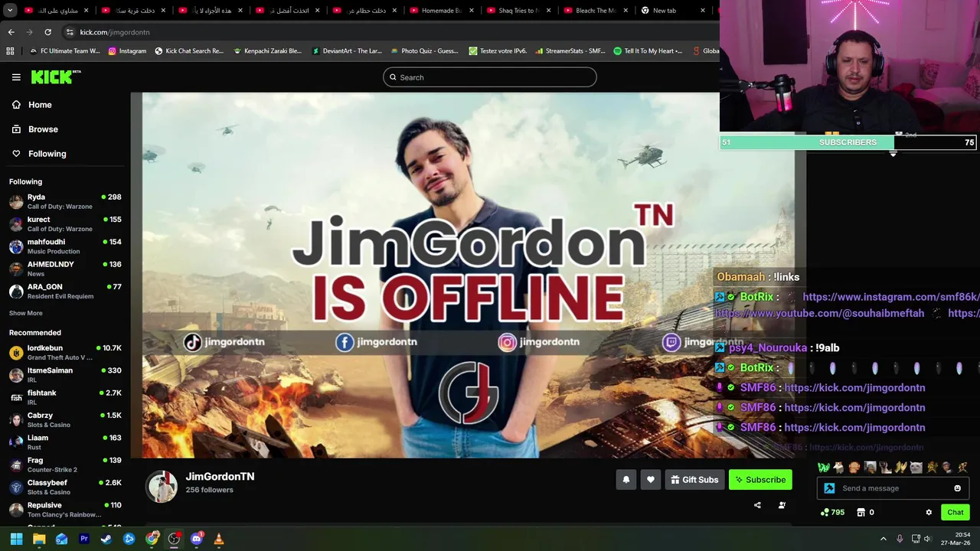Click the green Subscribe button

760,480
